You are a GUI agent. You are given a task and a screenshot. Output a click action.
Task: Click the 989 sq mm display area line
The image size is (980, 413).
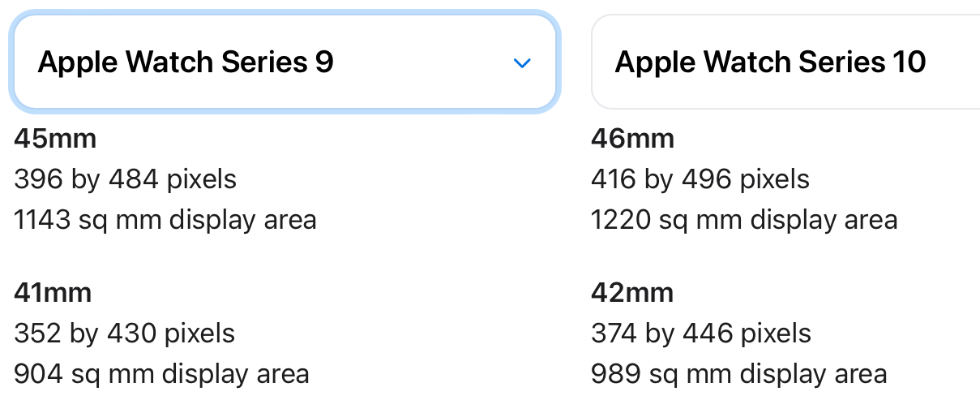pyautogui.click(x=739, y=374)
